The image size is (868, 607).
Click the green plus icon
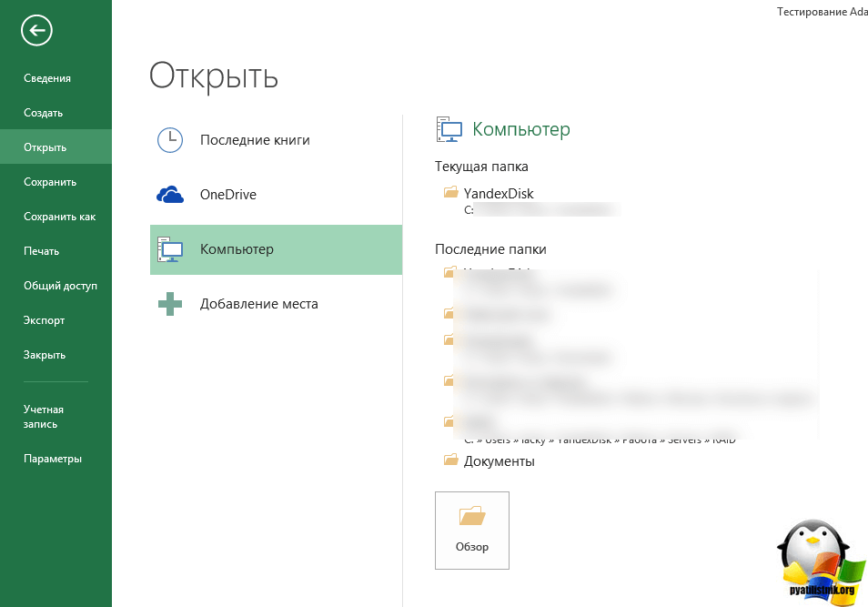point(170,304)
